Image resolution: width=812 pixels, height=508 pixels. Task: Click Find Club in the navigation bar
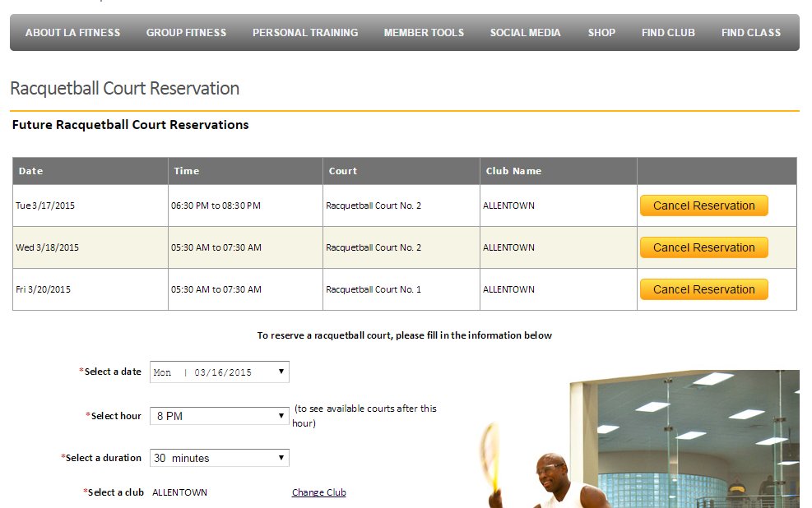668,33
